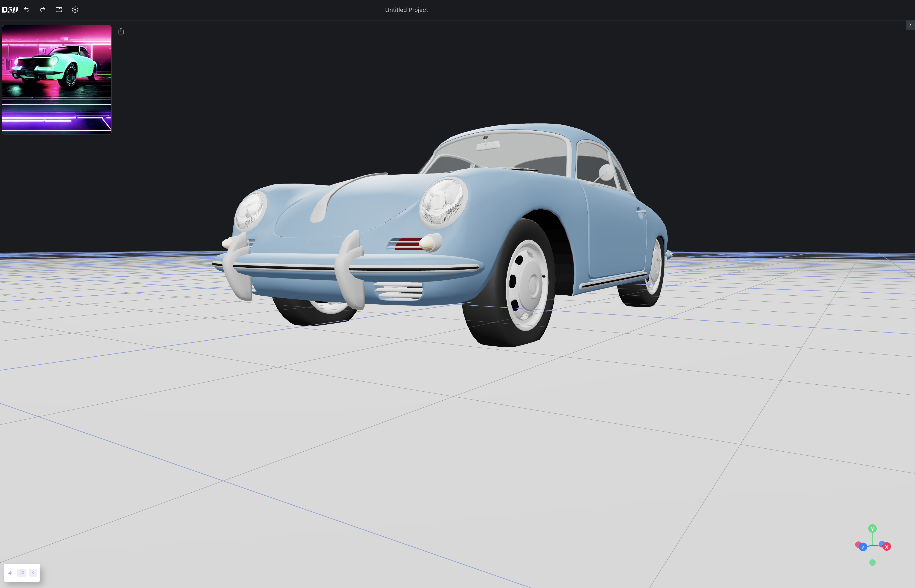
Task: Toggle the reference image picture-in-picture icon
Action: [x=59, y=10]
